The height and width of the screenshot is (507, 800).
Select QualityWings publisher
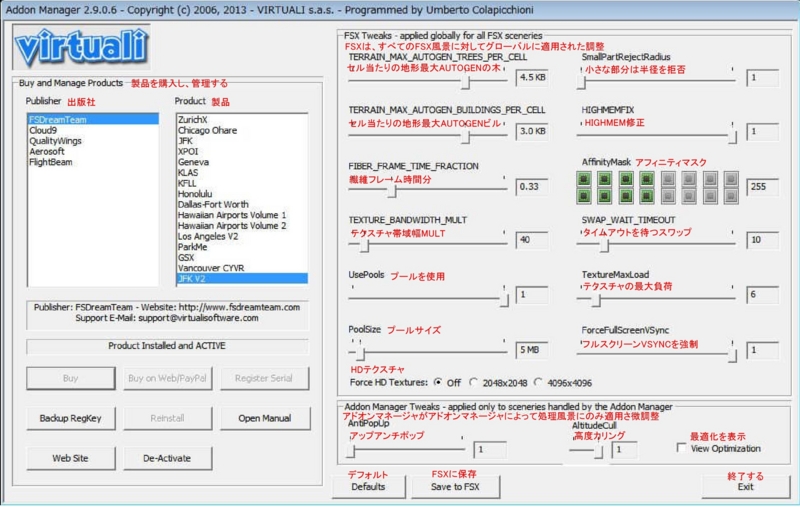click(92, 141)
